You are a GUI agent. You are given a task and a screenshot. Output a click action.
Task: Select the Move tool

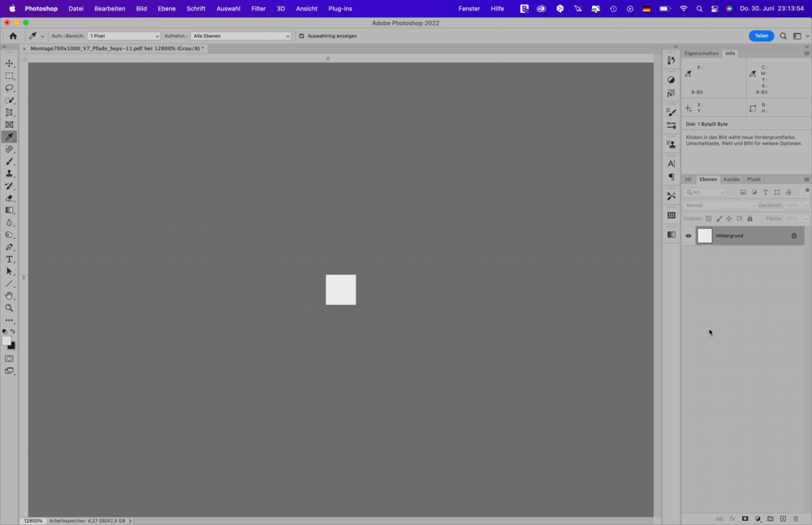[9, 63]
